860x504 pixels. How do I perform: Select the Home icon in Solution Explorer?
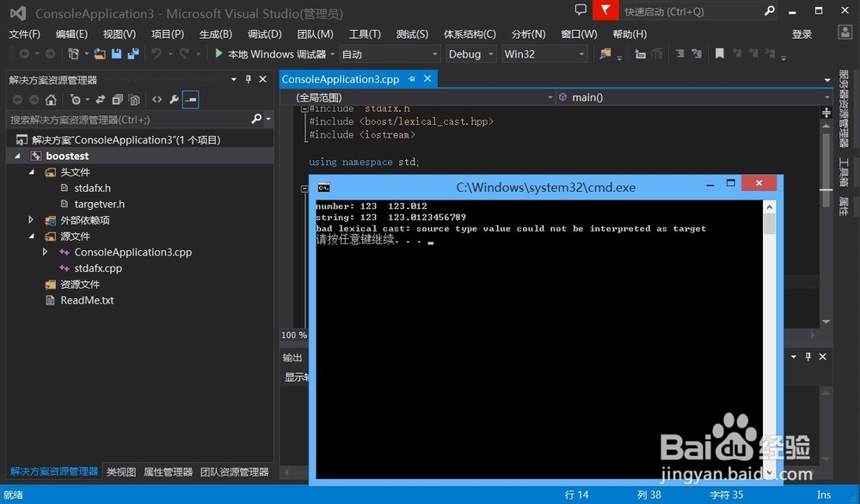[x=51, y=99]
